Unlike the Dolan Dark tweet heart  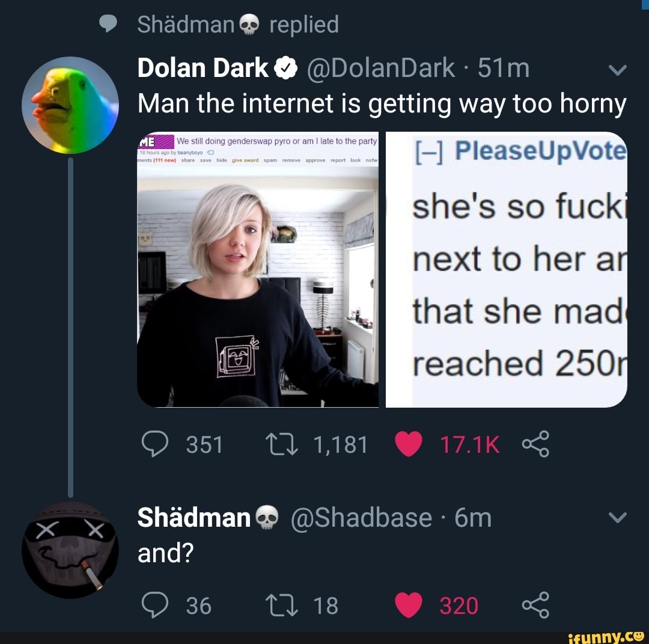[409, 444]
